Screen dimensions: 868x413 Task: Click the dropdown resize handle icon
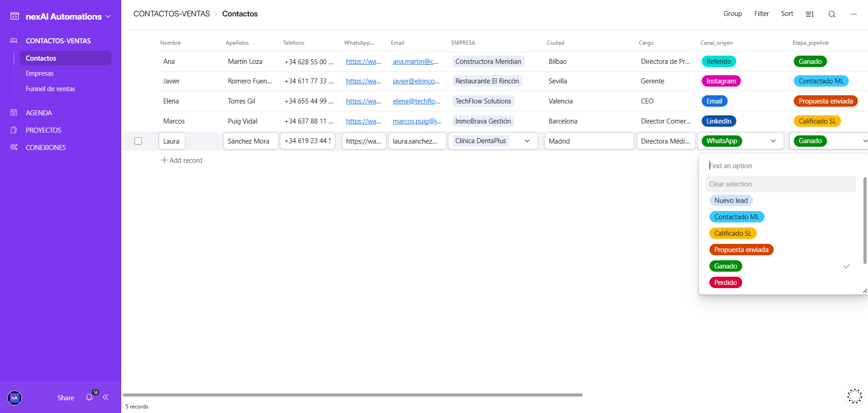(x=865, y=291)
